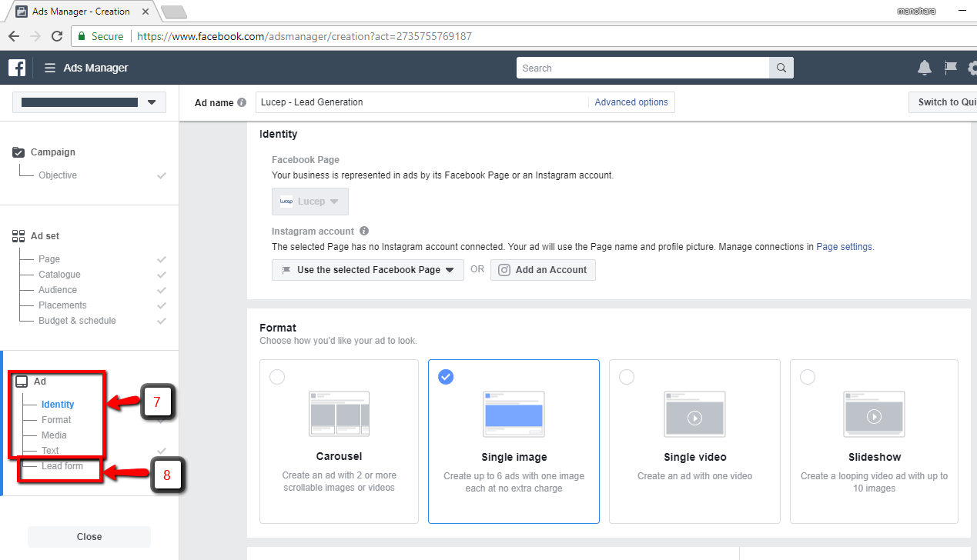
Task: Open a new browser tab
Action: (x=174, y=12)
